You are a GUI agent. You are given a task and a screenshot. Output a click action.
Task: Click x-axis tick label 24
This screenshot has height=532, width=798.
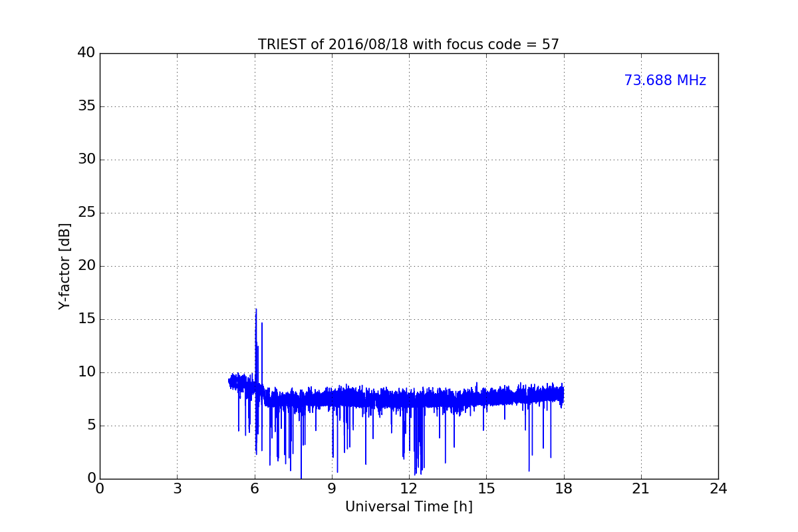[718, 489]
